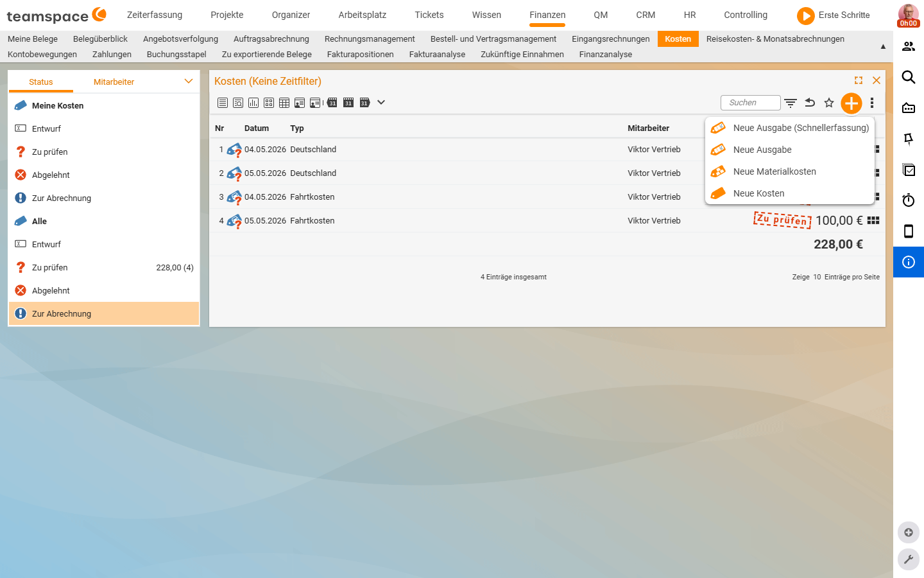Open the tasks checkbox icon in right sidebar
The width and height of the screenshot is (924, 578).
[909, 170]
